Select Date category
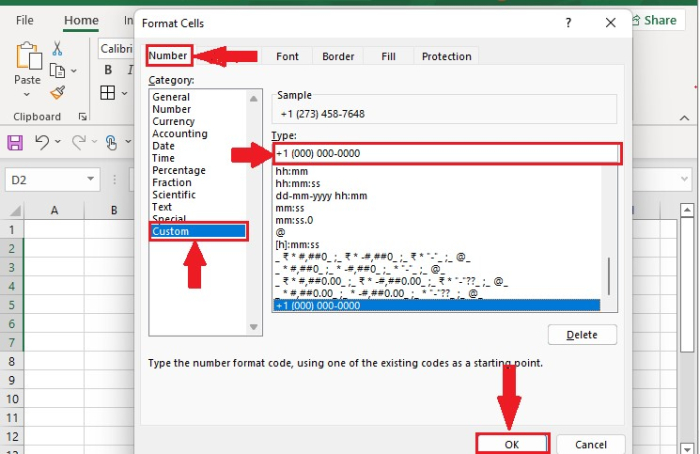 pyautogui.click(x=163, y=146)
